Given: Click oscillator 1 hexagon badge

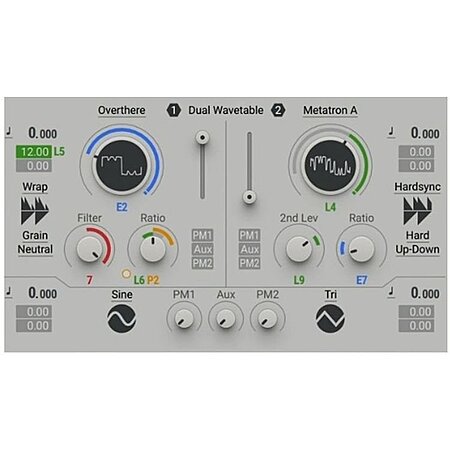Looking at the screenshot, I should click(173, 110).
